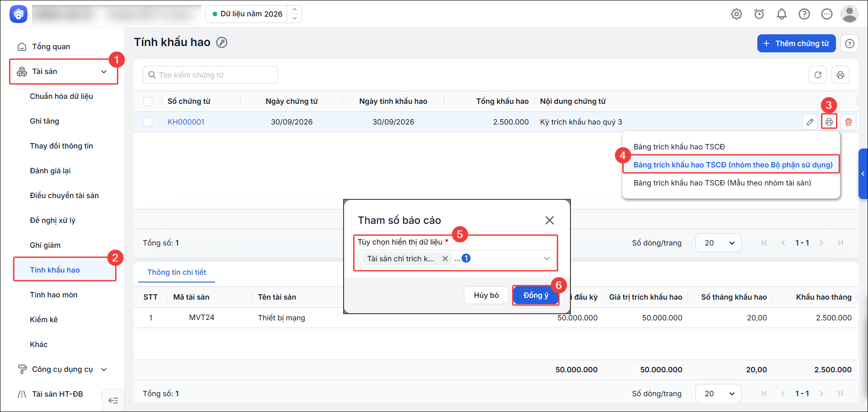Toggle the select-all header checkbox
Screen dimensions: 868x412
(x=148, y=102)
